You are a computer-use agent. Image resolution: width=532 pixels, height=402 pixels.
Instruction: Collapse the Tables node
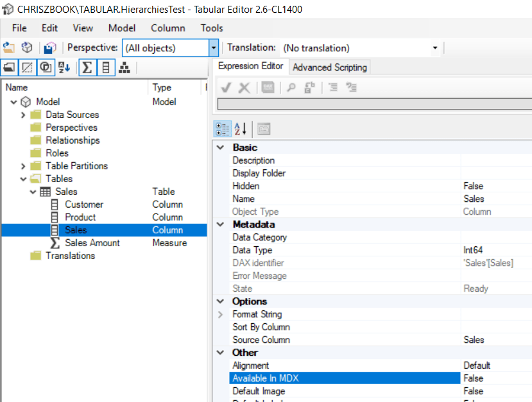tap(23, 179)
